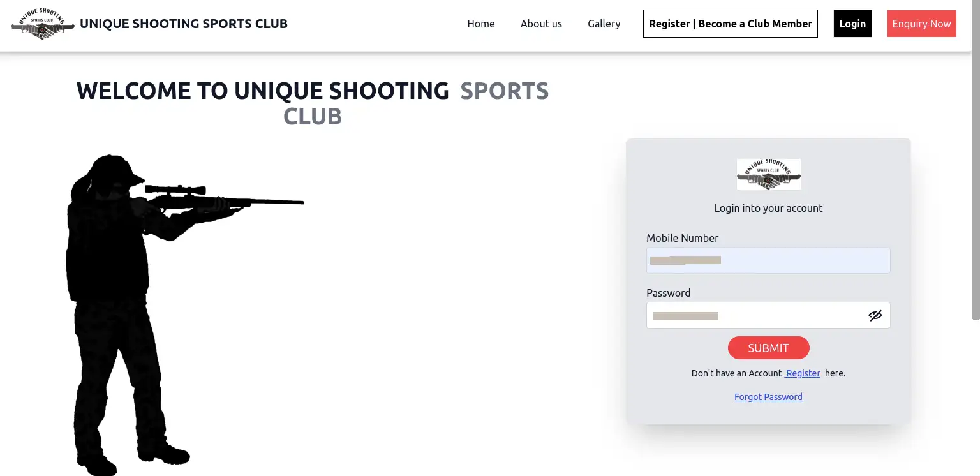Click the red Enquiry Now button
Image resolution: width=980 pixels, height=476 pixels.
coord(921,24)
